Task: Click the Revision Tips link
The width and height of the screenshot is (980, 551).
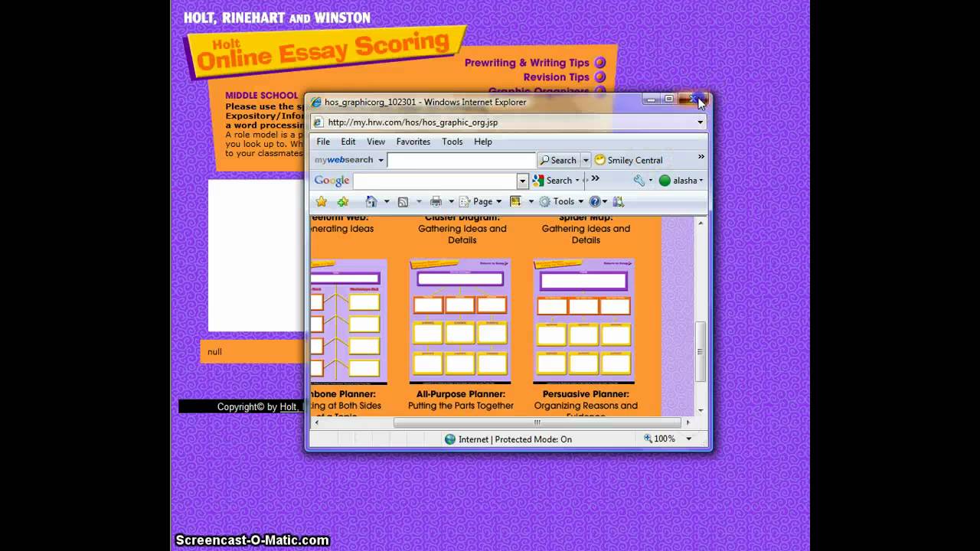Action: (557, 77)
